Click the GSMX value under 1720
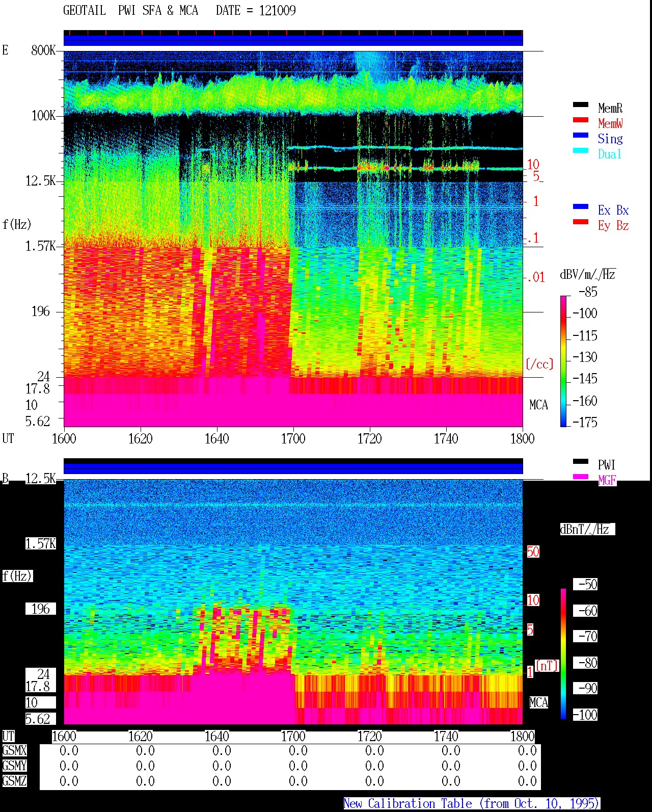Viewport: 652px width, 812px height. (374, 751)
